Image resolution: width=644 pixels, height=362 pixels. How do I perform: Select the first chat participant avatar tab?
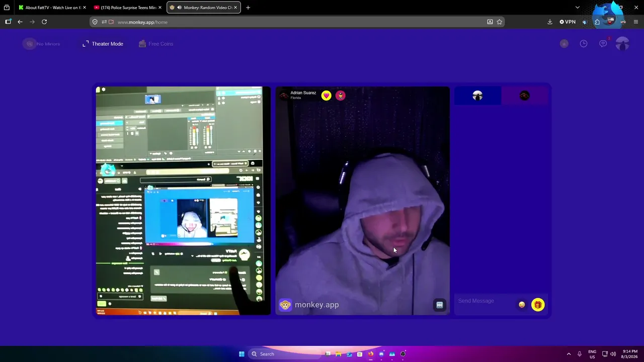tap(477, 96)
